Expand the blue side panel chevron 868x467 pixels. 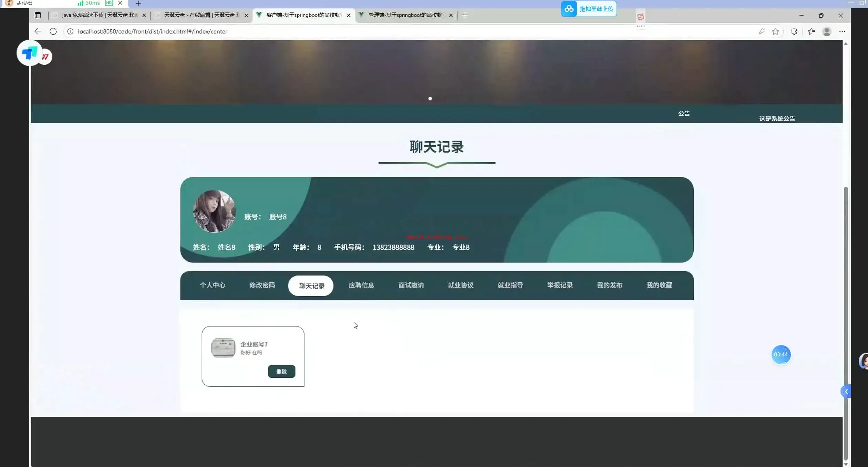click(x=846, y=392)
